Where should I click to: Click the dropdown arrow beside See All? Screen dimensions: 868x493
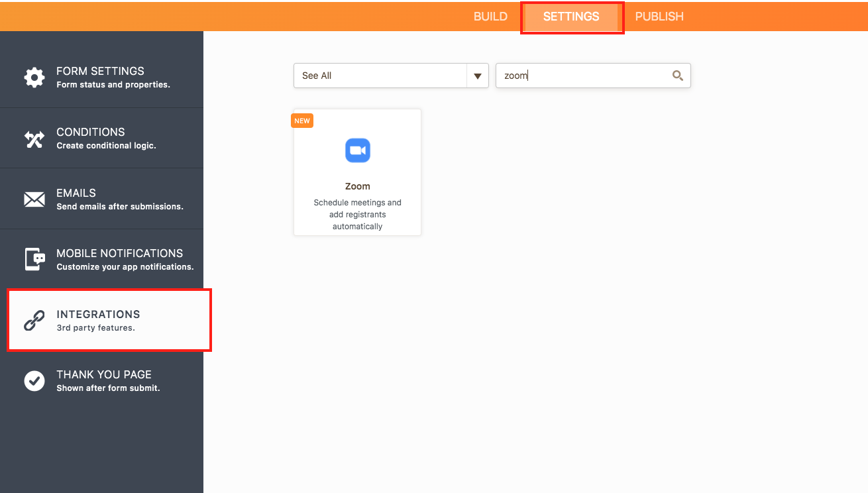click(477, 76)
